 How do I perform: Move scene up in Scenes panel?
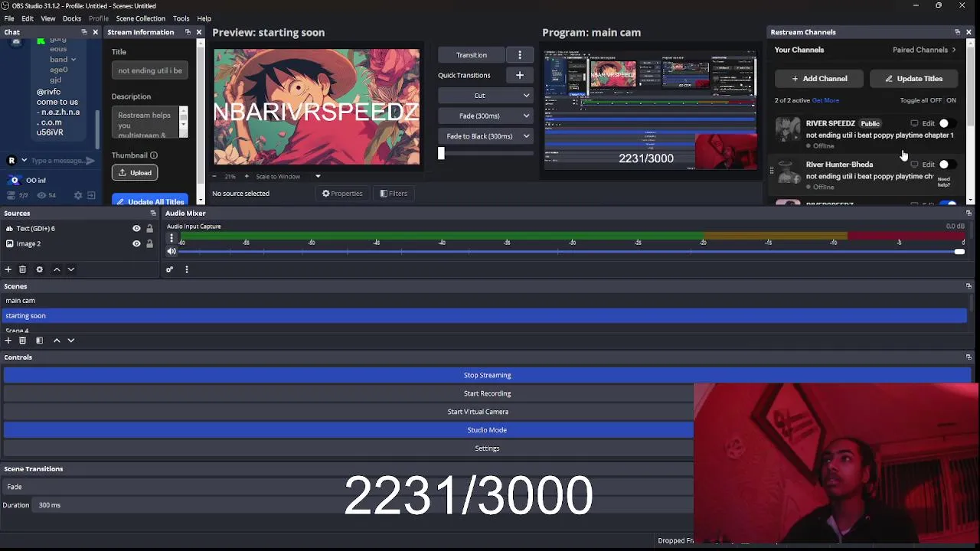pyautogui.click(x=57, y=341)
